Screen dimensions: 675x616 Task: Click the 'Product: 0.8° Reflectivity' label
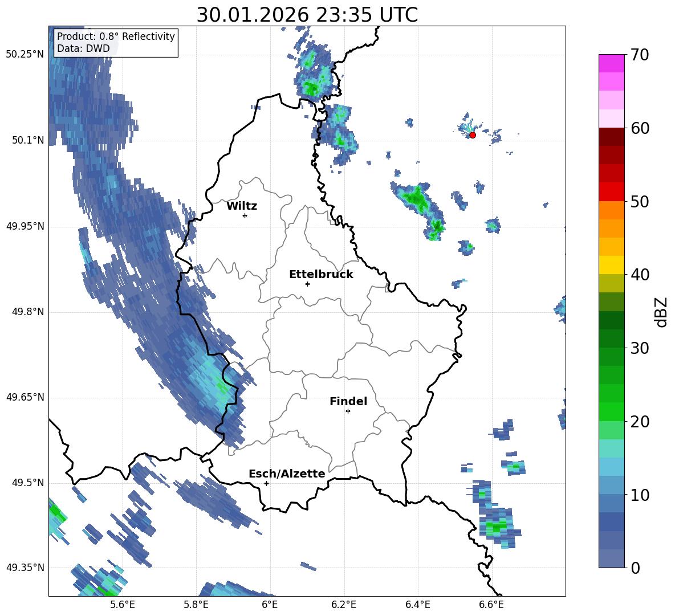click(x=116, y=36)
